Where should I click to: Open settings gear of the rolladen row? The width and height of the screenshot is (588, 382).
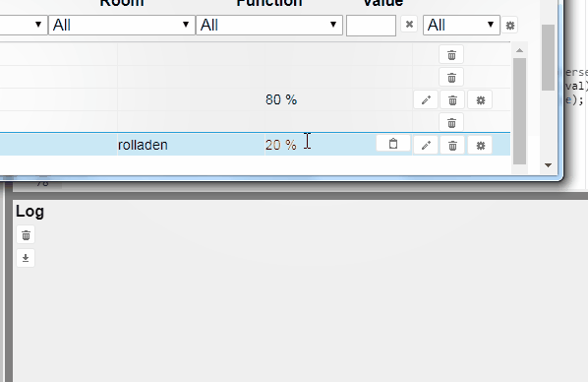coord(481,146)
